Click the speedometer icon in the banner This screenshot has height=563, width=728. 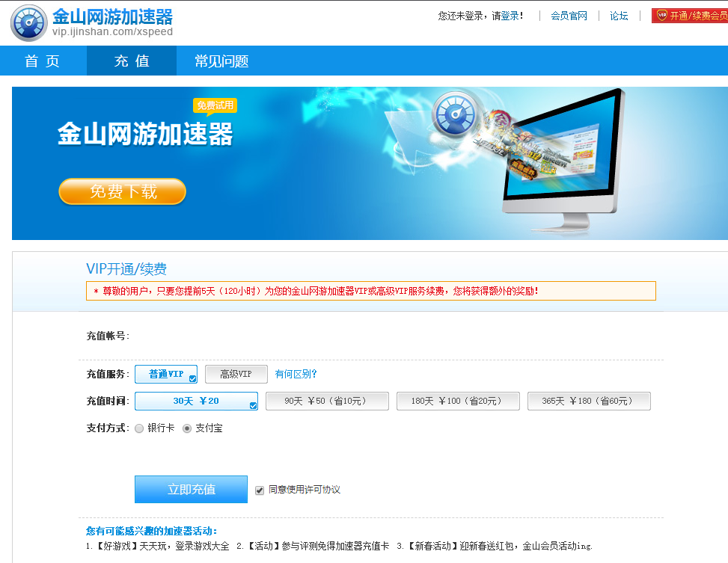(455, 114)
